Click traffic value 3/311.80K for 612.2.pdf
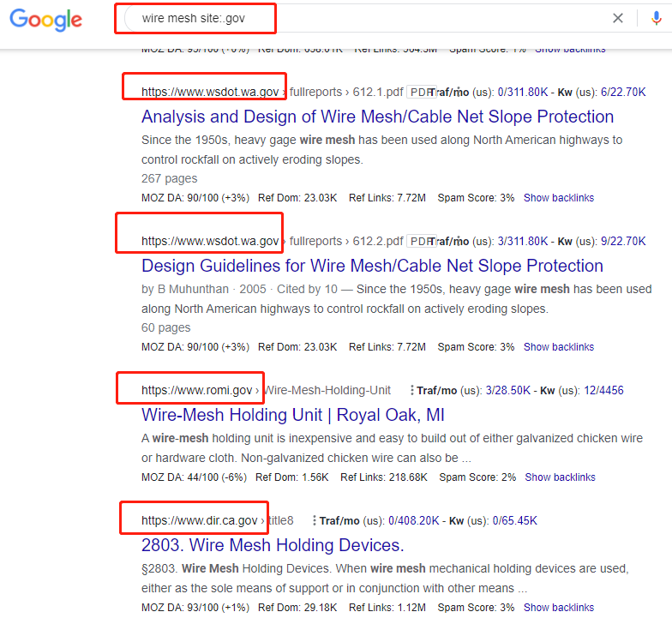The image size is (672, 630). (523, 242)
